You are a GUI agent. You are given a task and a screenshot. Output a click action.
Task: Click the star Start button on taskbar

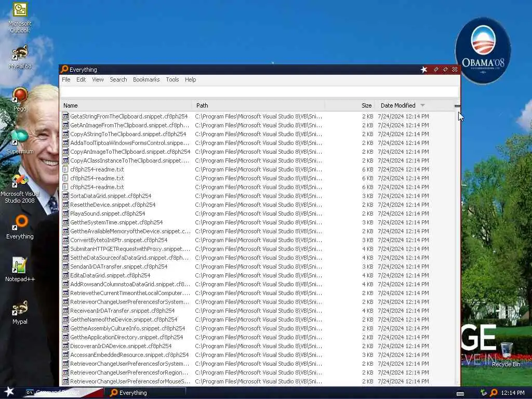[9, 392]
